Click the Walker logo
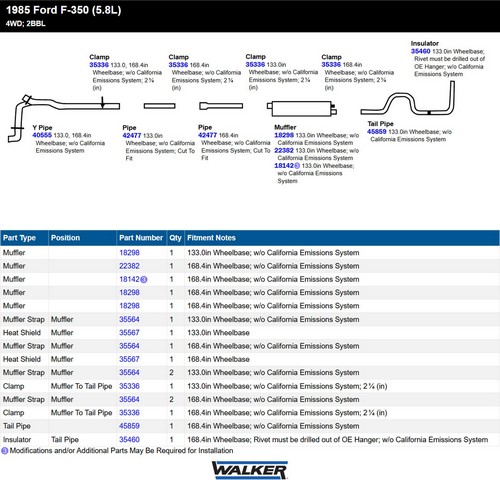Viewport: 500px width, 480px height. pyautogui.click(x=250, y=470)
